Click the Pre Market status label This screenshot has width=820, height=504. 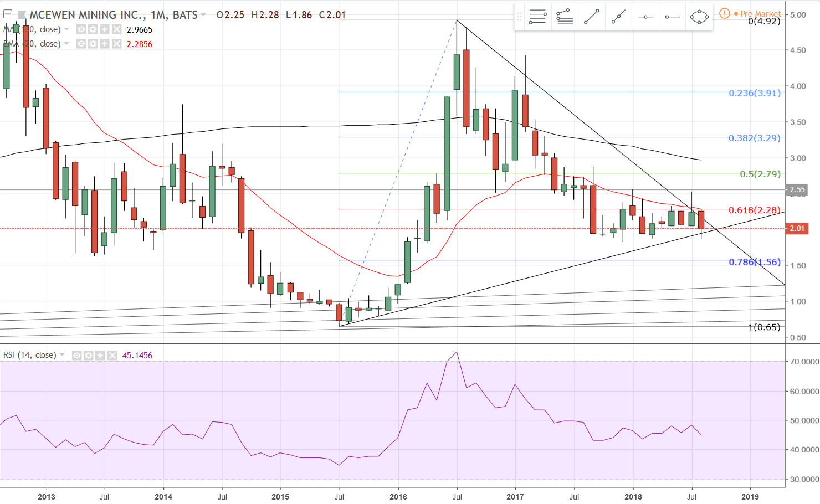point(760,13)
